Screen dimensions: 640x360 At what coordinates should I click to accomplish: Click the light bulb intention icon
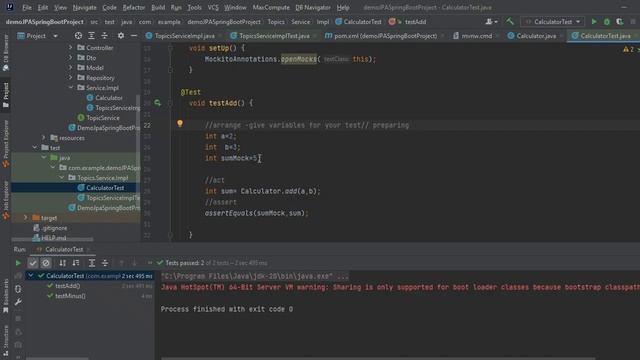pos(180,123)
